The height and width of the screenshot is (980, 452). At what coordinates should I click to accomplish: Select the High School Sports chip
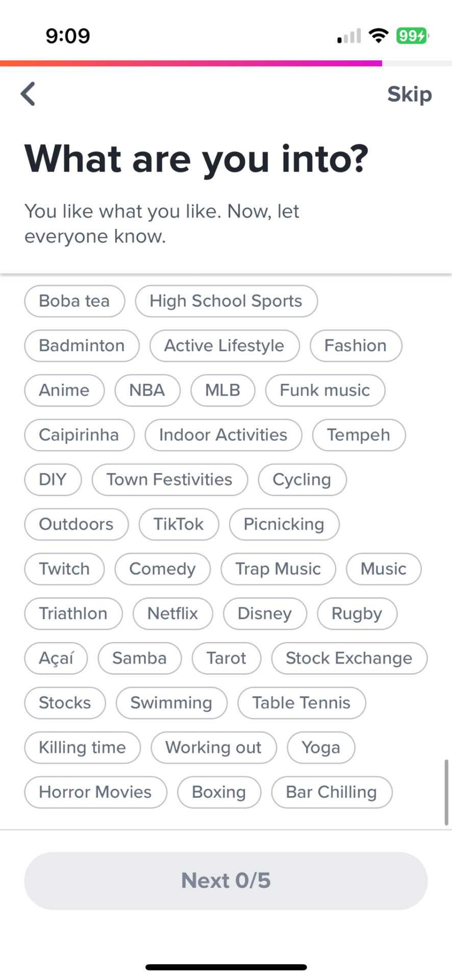226,301
